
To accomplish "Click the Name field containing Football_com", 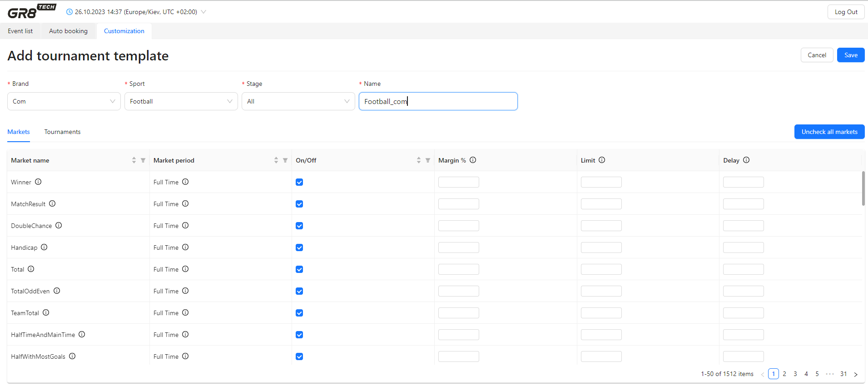I will (x=438, y=101).
